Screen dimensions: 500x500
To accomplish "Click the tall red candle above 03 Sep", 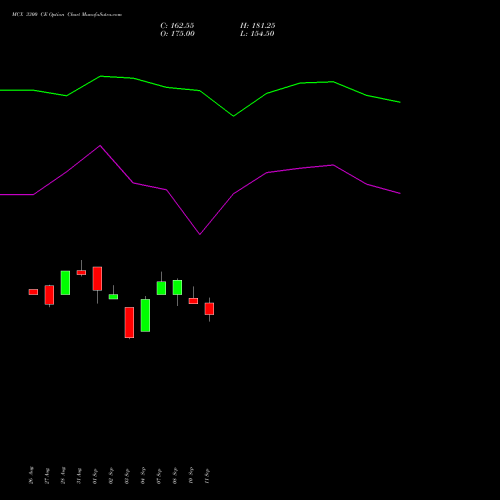I will [129, 322].
